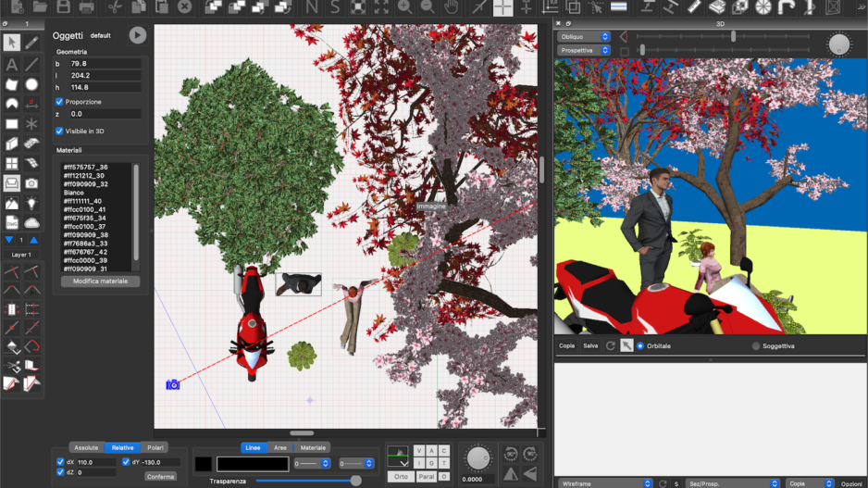Click the Modifica materiale button

[101, 281]
